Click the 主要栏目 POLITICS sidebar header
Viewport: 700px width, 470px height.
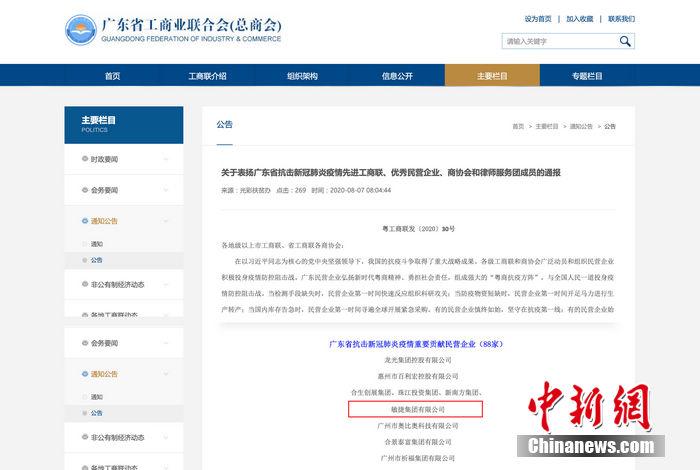click(124, 125)
